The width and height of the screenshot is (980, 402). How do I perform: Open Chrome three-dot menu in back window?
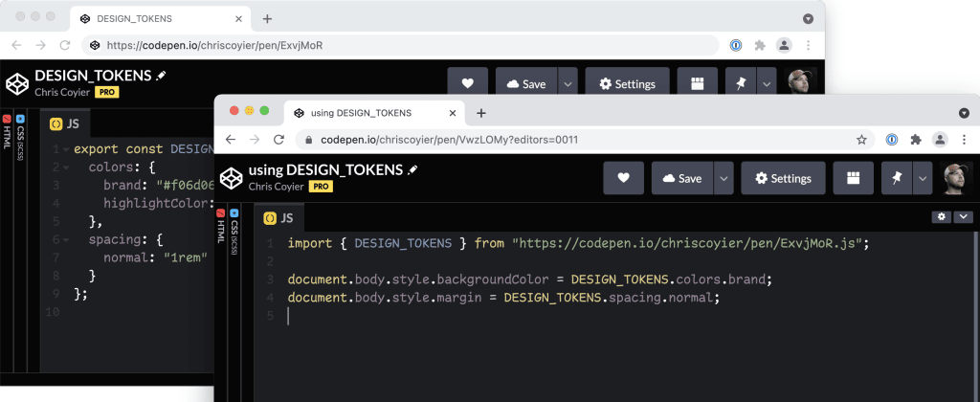pos(808,45)
